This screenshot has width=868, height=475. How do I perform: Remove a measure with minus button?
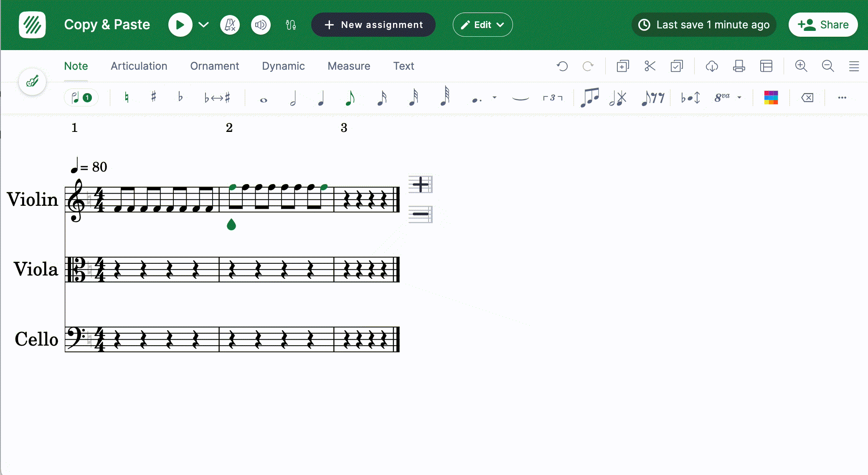point(421,215)
